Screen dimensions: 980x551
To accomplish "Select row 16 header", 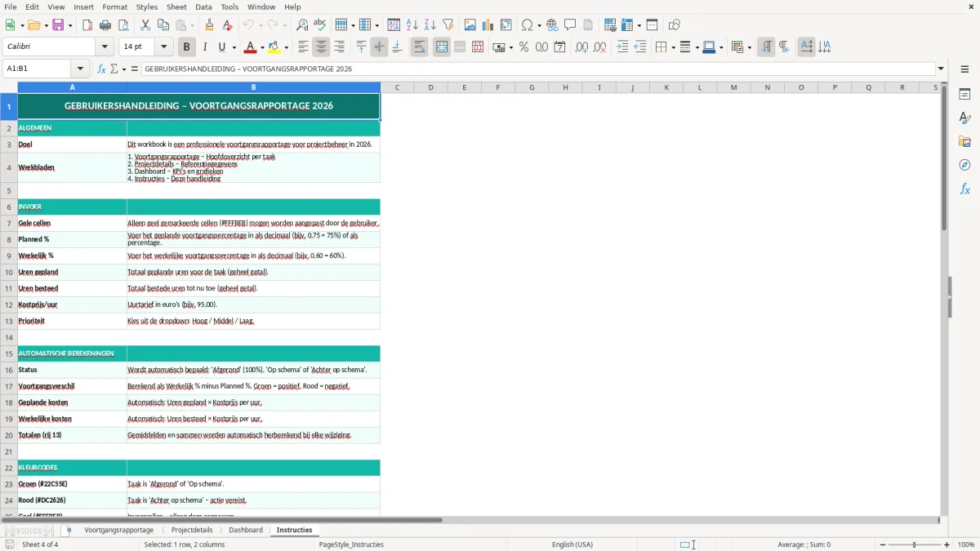I will [x=9, y=370].
